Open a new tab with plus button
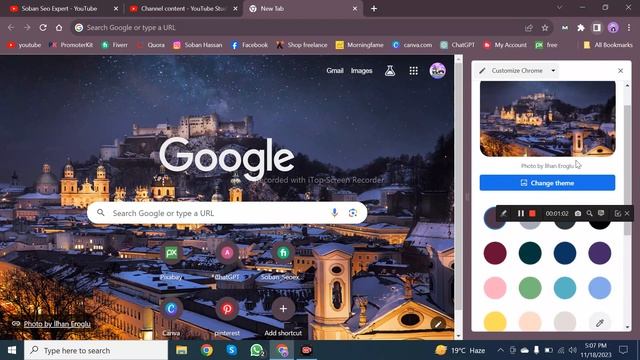This screenshot has width=640, height=360. pyautogui.click(x=374, y=9)
